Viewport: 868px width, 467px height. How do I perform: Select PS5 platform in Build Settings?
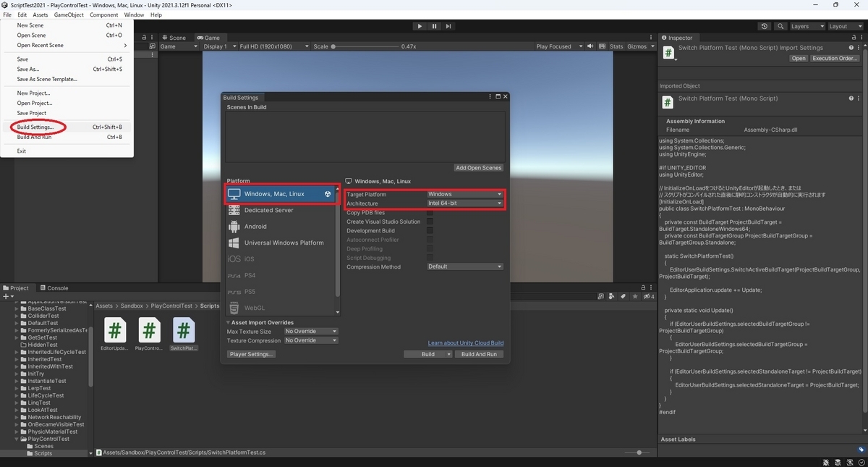point(279,292)
